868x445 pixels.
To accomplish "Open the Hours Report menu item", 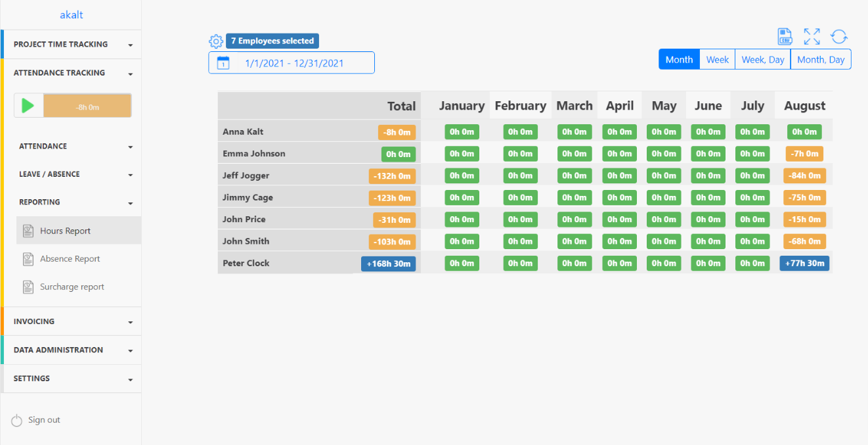I will [x=65, y=231].
